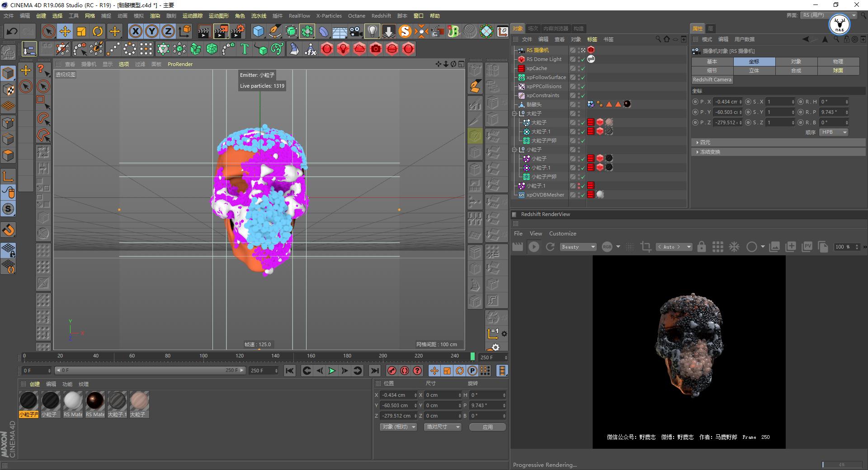868x470 pixels.
Task: Open the X-Particles menu
Action: [329, 15]
